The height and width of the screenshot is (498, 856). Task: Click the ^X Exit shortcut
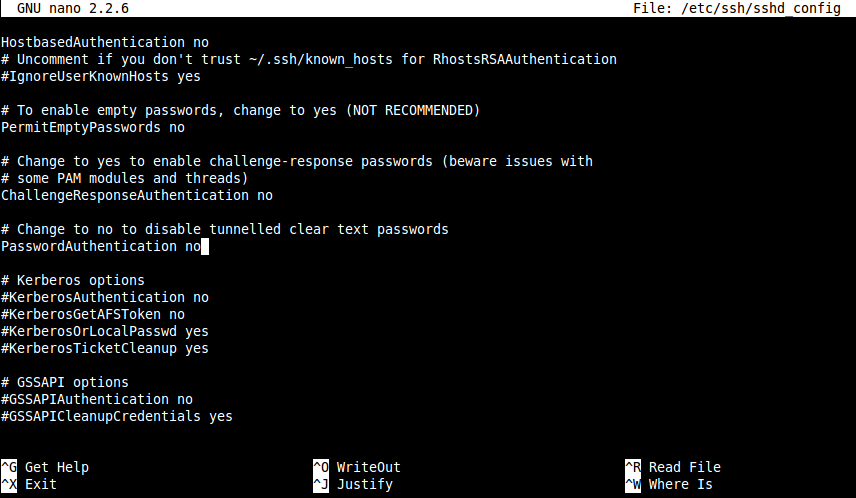tap(29, 484)
